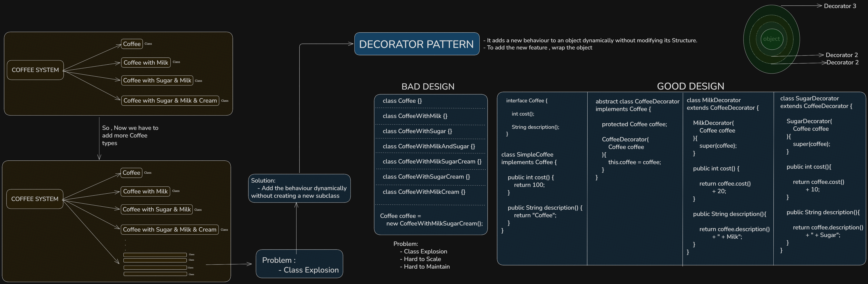Click the 'SugarDecorator(' constructor line
868x284 pixels.
coord(809,121)
